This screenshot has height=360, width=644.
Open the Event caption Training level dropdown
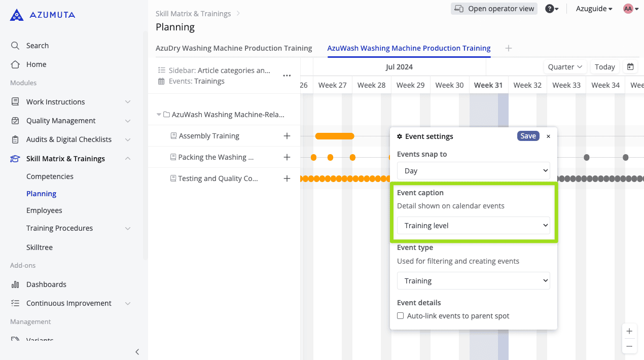(x=473, y=226)
